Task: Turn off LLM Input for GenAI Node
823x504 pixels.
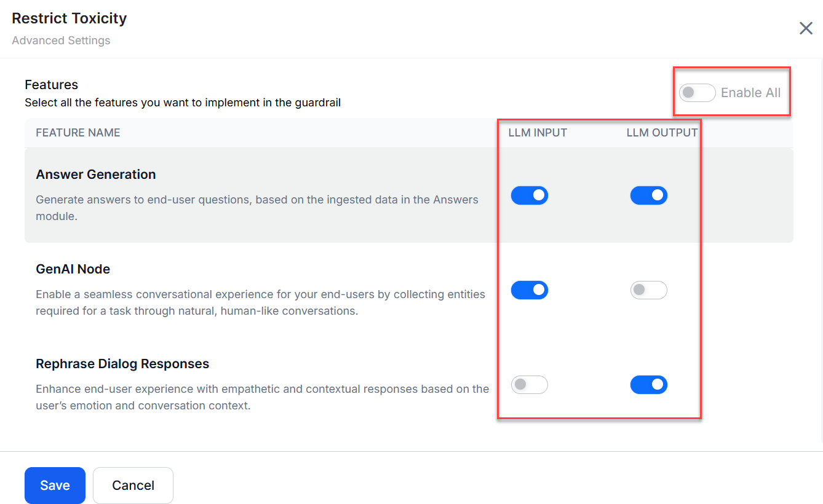Action: [x=529, y=290]
